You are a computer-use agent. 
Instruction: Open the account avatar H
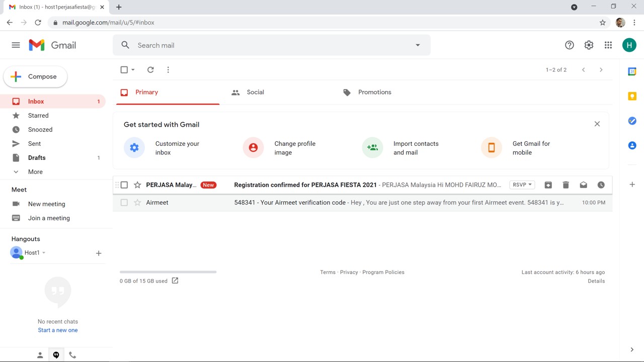(x=629, y=45)
